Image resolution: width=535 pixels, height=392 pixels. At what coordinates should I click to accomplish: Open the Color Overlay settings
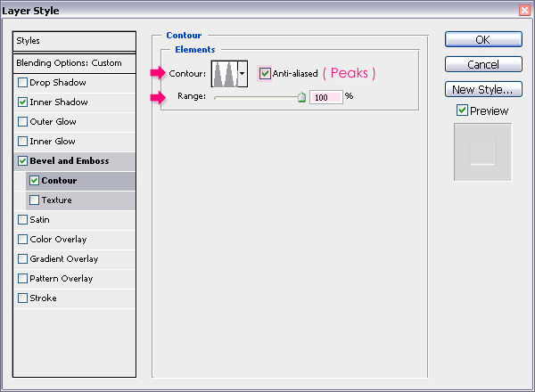point(58,240)
